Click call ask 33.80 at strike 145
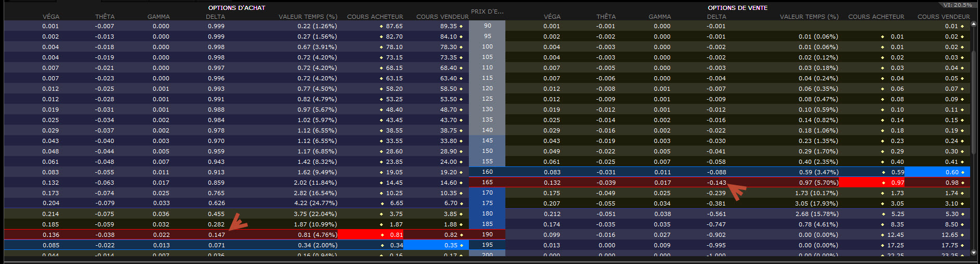The width and height of the screenshot is (980, 264). click(x=449, y=141)
